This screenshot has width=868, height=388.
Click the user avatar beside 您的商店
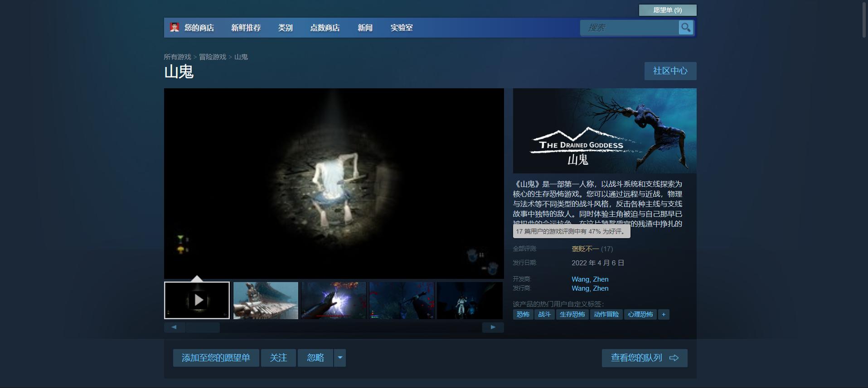pyautogui.click(x=175, y=28)
